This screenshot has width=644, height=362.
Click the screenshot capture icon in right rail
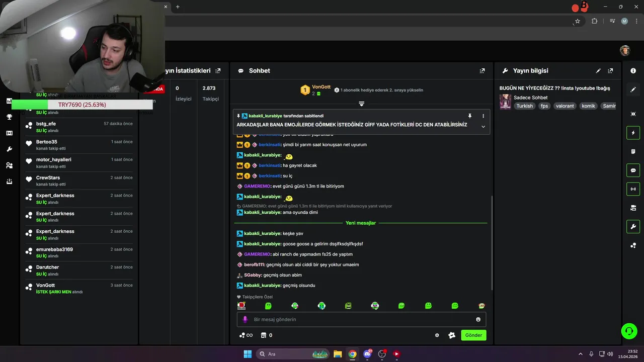(x=633, y=114)
